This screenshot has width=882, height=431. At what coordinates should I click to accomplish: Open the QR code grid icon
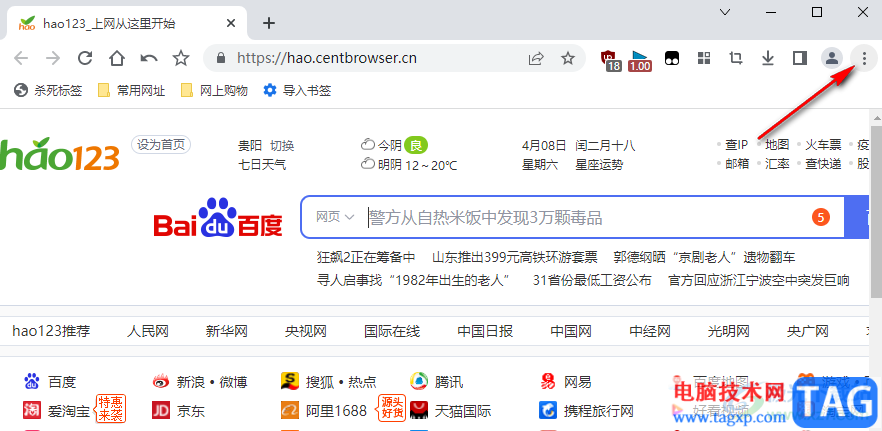(704, 58)
